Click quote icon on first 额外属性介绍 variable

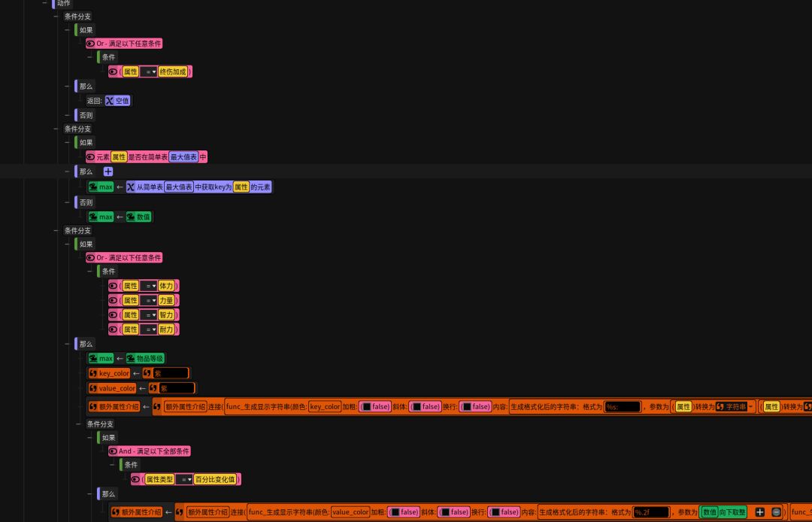93,407
